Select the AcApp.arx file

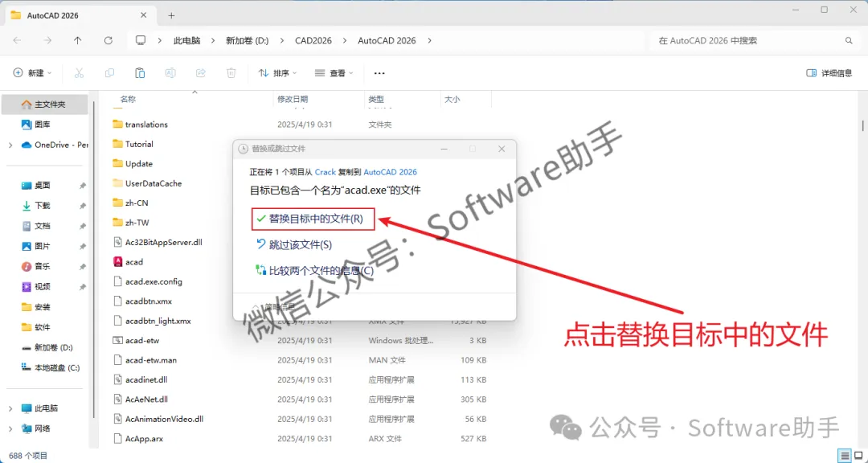point(144,439)
